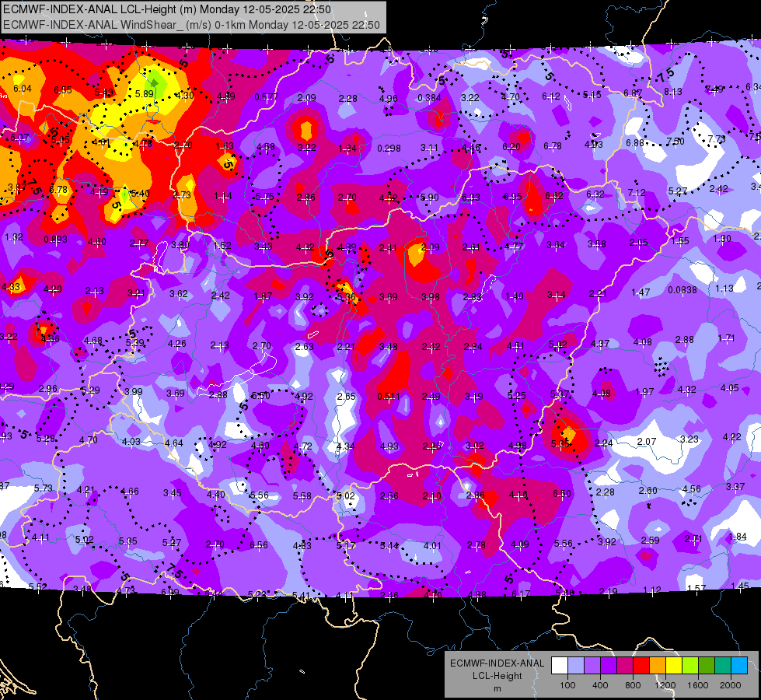The image size is (761, 700).
Task: Click the wind shear value 7.50
Action: [675, 141]
